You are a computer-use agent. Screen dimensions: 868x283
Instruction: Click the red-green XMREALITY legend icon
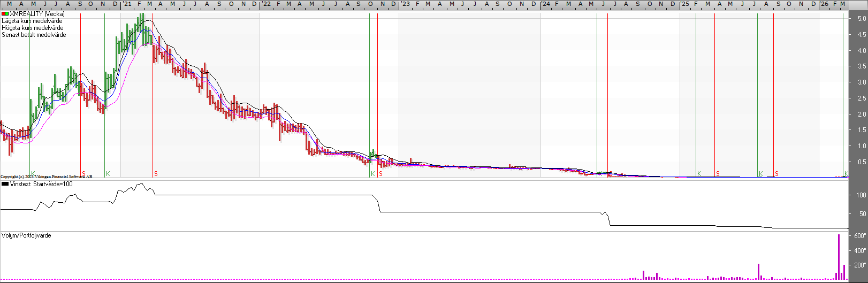click(5, 14)
